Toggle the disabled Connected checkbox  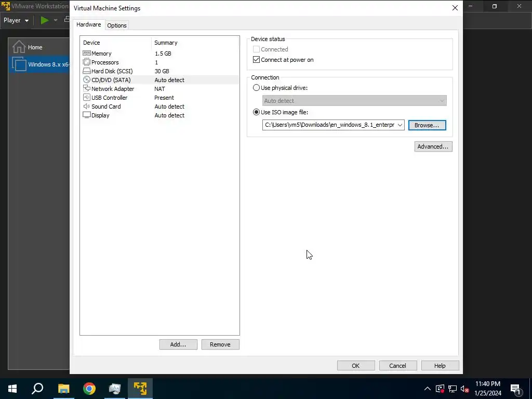click(256, 49)
